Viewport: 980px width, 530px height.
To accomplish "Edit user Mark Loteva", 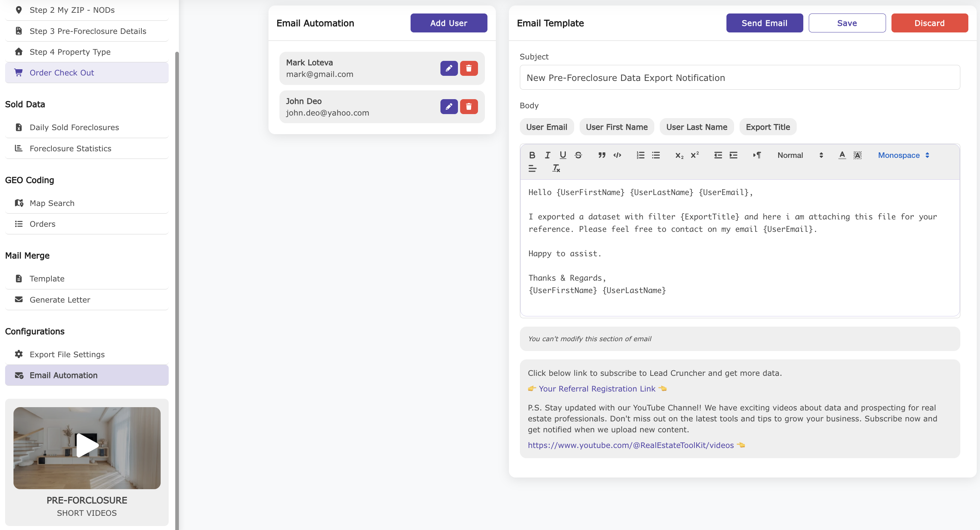I will (449, 68).
